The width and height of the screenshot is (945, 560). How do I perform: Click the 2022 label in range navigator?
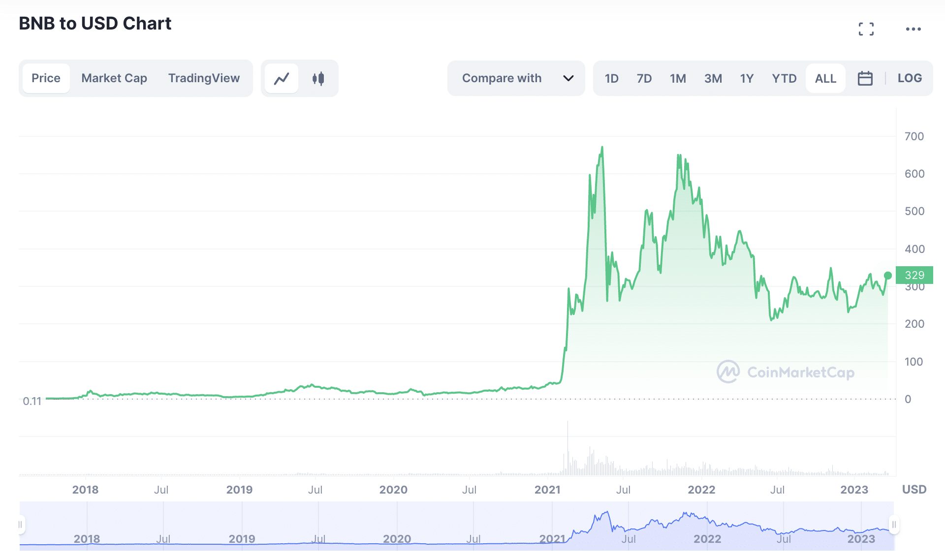click(x=707, y=539)
